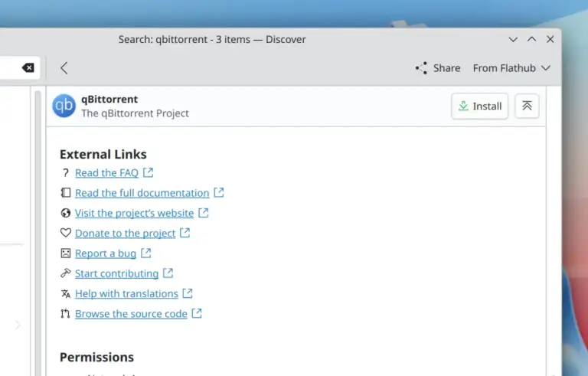Click external-link icon after Start contributing
The width and height of the screenshot is (588, 376).
pos(168,273)
